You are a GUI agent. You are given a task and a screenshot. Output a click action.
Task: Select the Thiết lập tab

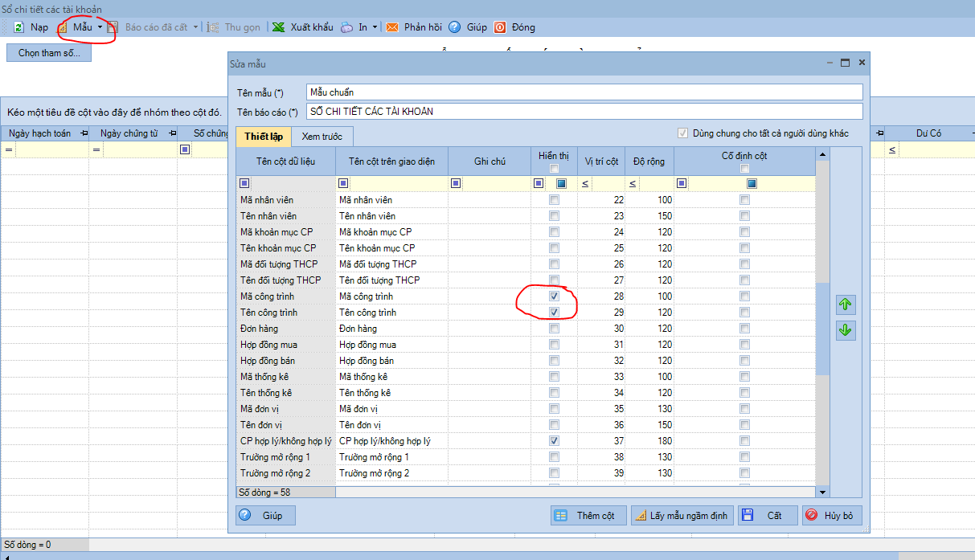[263, 137]
